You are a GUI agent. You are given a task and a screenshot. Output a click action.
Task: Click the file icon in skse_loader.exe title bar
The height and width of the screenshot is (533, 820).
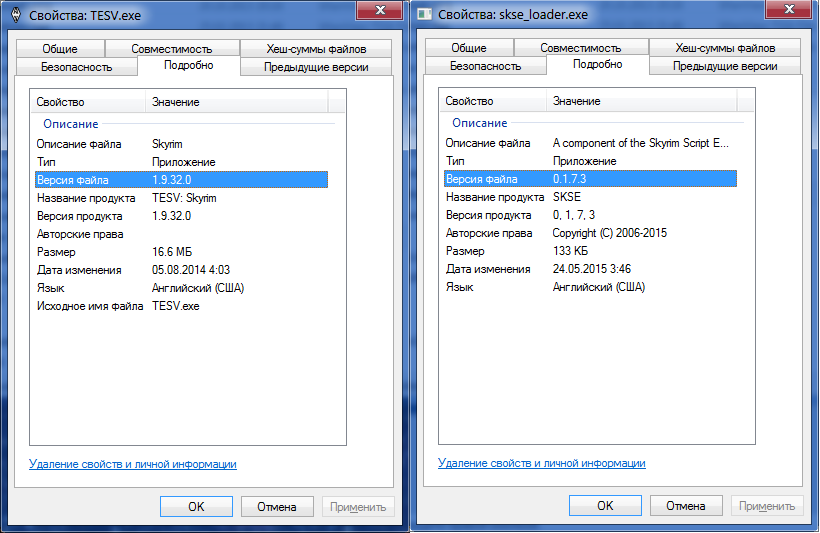[424, 14]
